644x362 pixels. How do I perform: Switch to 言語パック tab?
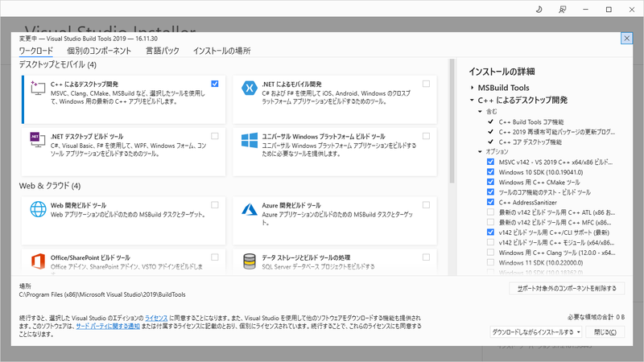click(163, 51)
